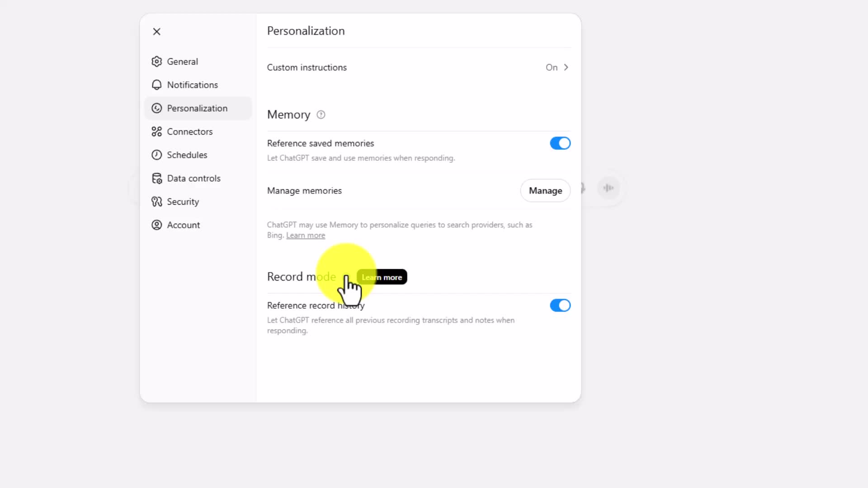Click the Account profile icon
The height and width of the screenshot is (488, 868).
tap(156, 225)
